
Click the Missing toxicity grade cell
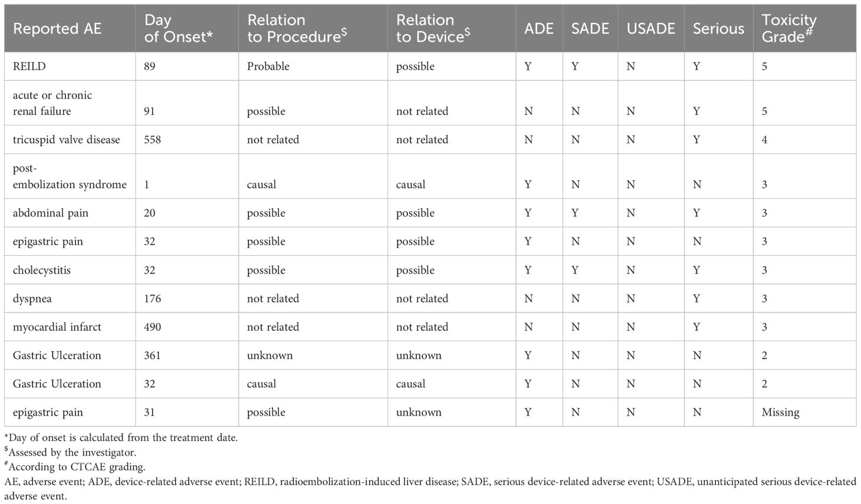point(780,412)
